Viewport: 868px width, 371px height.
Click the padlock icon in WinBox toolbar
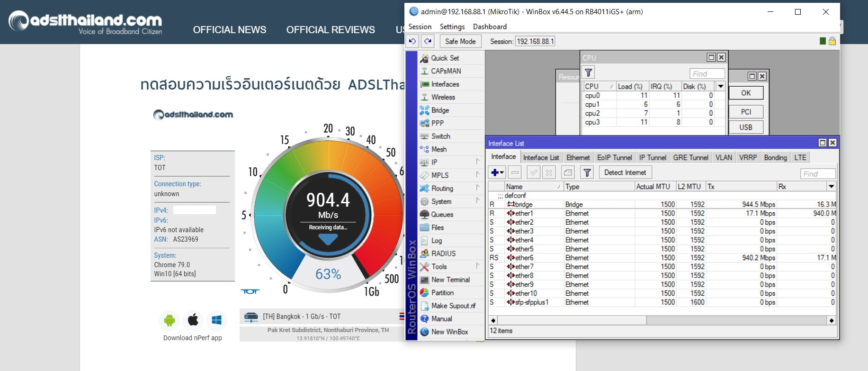pyautogui.click(x=832, y=41)
